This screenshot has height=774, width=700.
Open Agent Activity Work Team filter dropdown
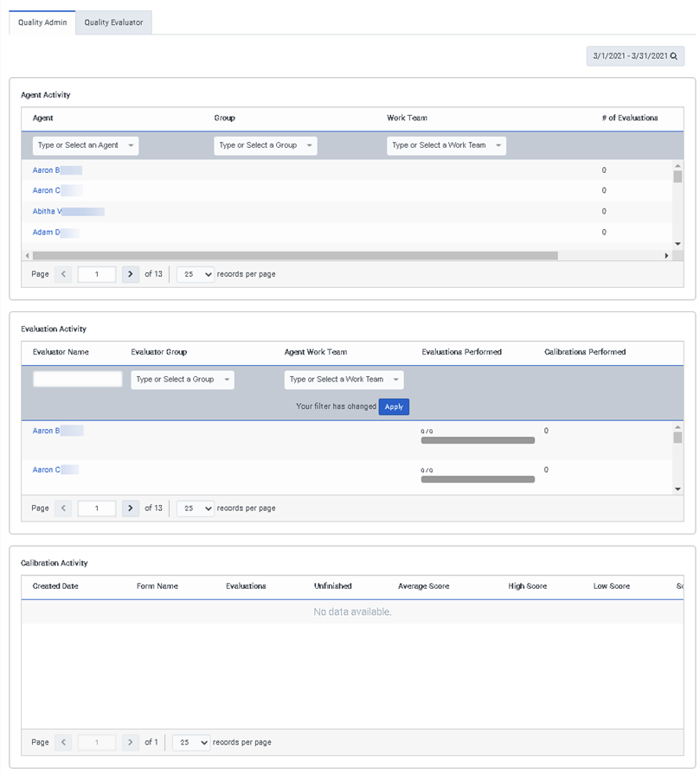coord(446,145)
